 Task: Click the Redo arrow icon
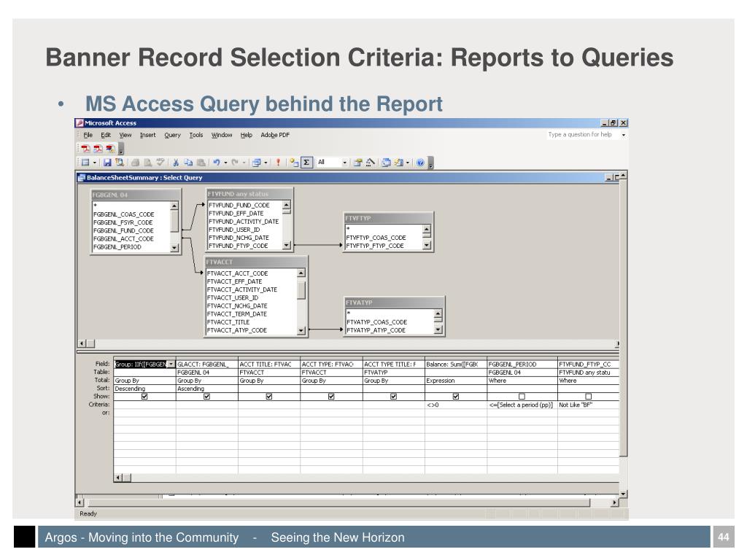pyautogui.click(x=235, y=163)
